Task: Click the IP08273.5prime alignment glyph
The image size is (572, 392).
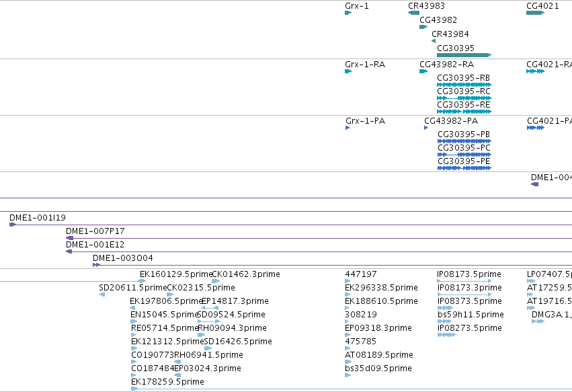Action: 446,335
